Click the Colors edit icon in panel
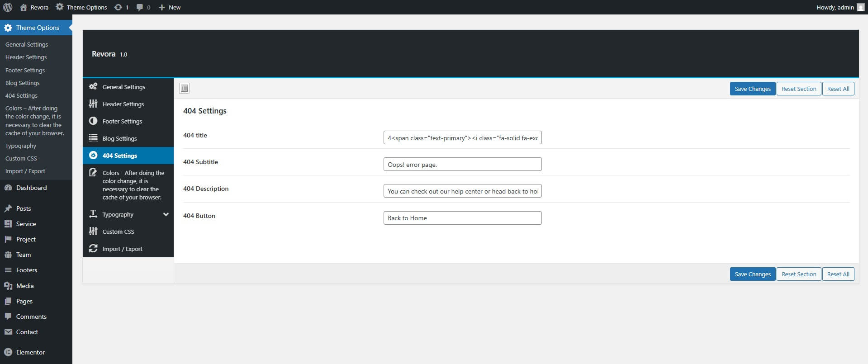Screen dimensions: 868x364 pos(93,172)
